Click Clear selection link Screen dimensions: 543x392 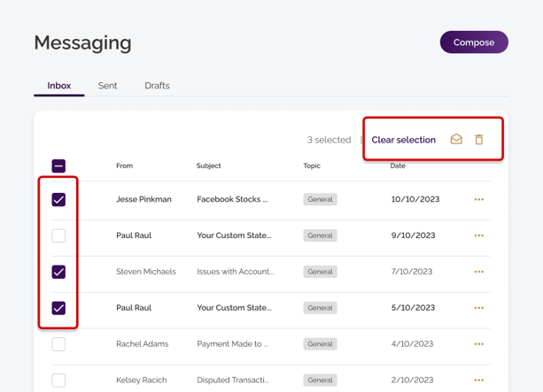(403, 140)
